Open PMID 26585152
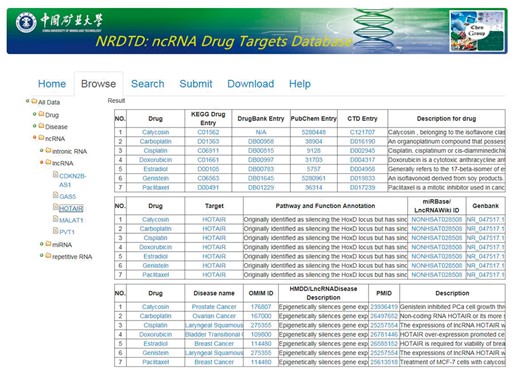Screen dimensions: 520x377 point(384,344)
